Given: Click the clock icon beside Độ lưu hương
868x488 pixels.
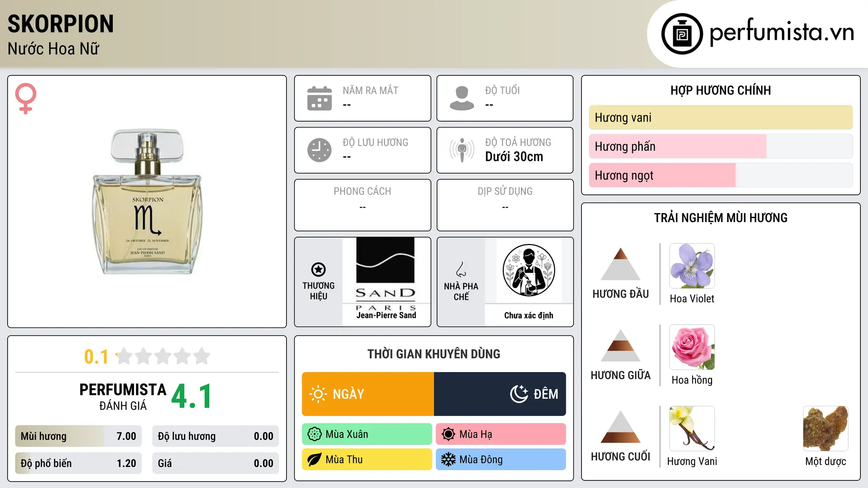Looking at the screenshot, I should [x=320, y=150].
